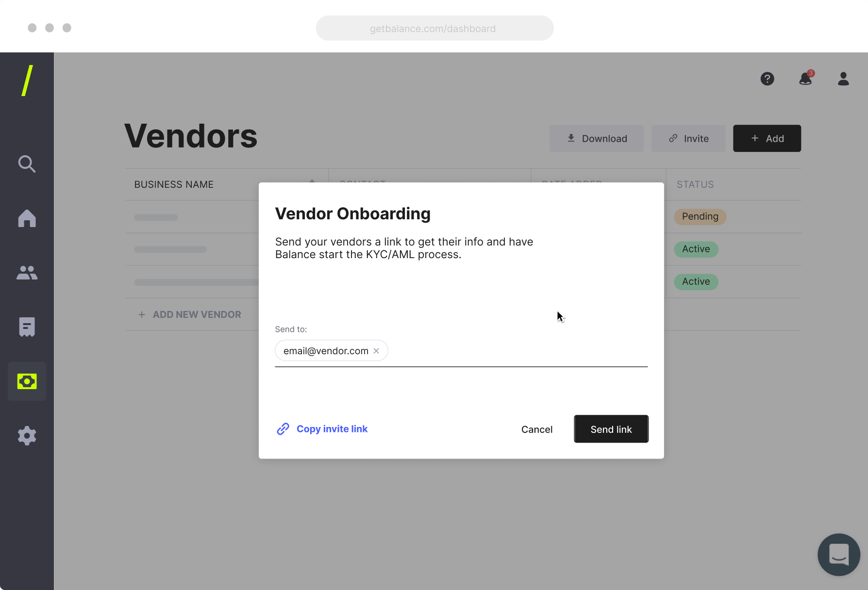Select the highlighted payments money icon
This screenshot has height=590, width=868.
[x=27, y=381]
